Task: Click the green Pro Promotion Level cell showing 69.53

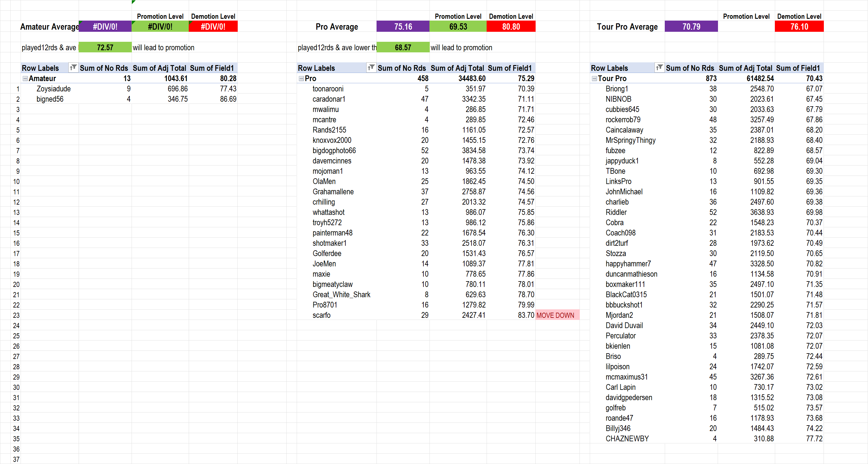Action: [458, 27]
